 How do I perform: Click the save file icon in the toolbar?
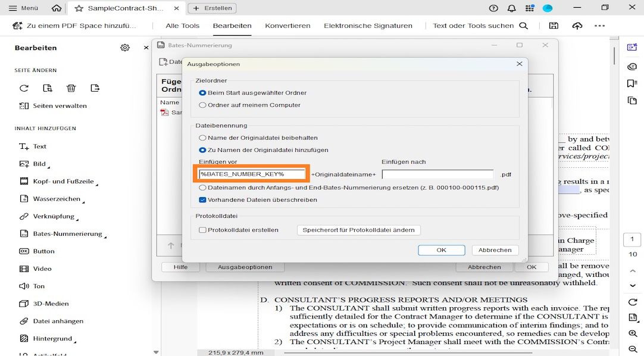[553, 26]
